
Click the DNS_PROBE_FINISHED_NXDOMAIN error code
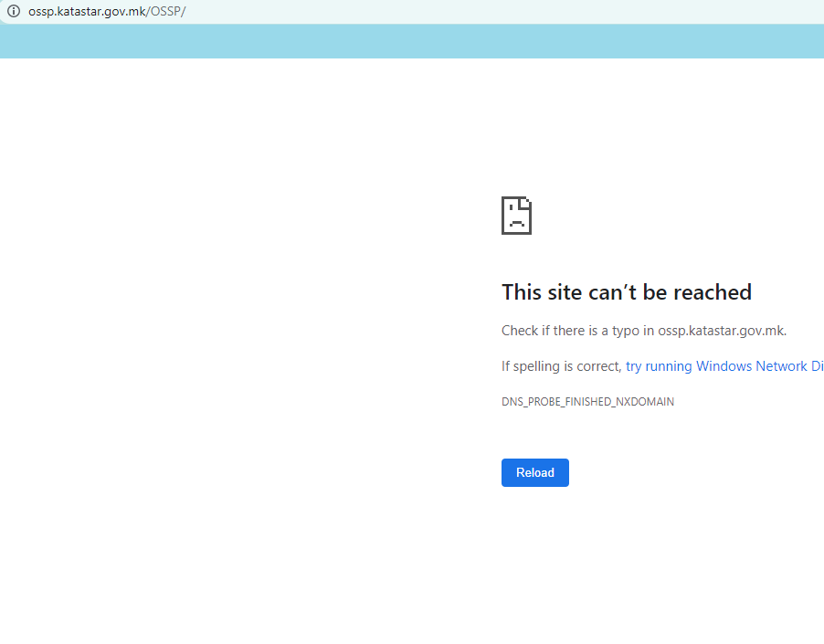point(587,402)
